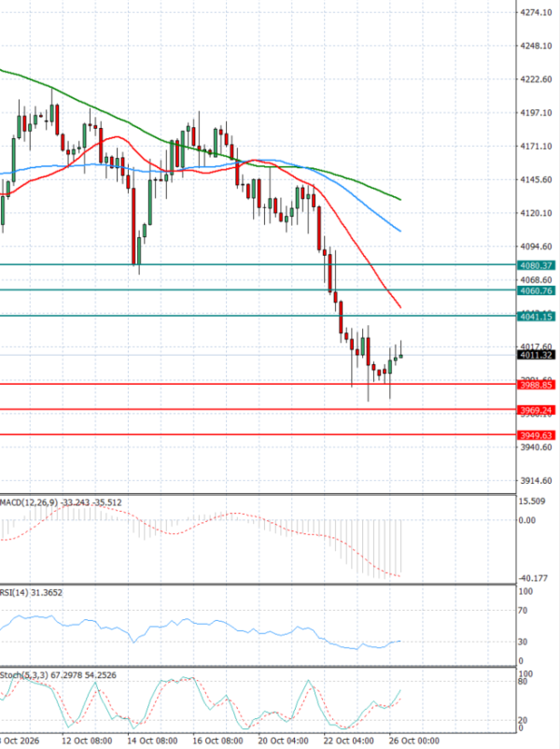Click the 14 Oct 08:00 time label
Image resolution: width=560 pixels, height=749 pixels.
(153, 742)
